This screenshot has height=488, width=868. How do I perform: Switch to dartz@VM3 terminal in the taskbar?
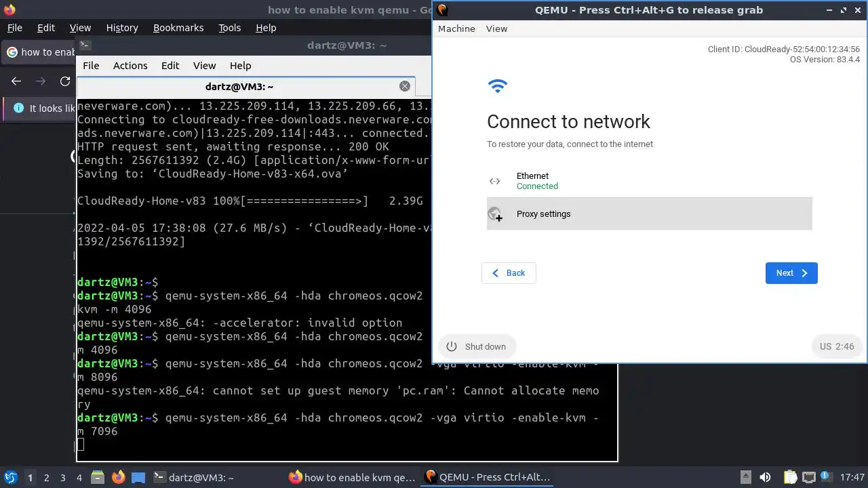coord(193,477)
